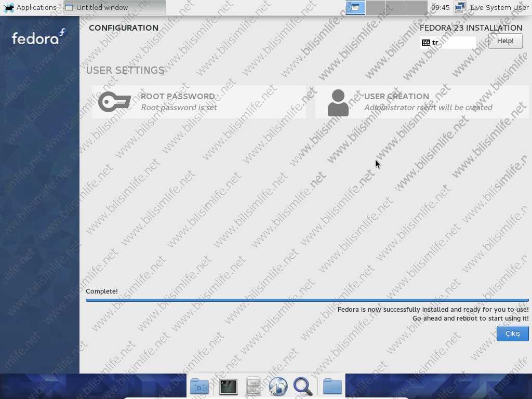Switch to the first workspace
This screenshot has height=399, width=532.
point(355,7)
